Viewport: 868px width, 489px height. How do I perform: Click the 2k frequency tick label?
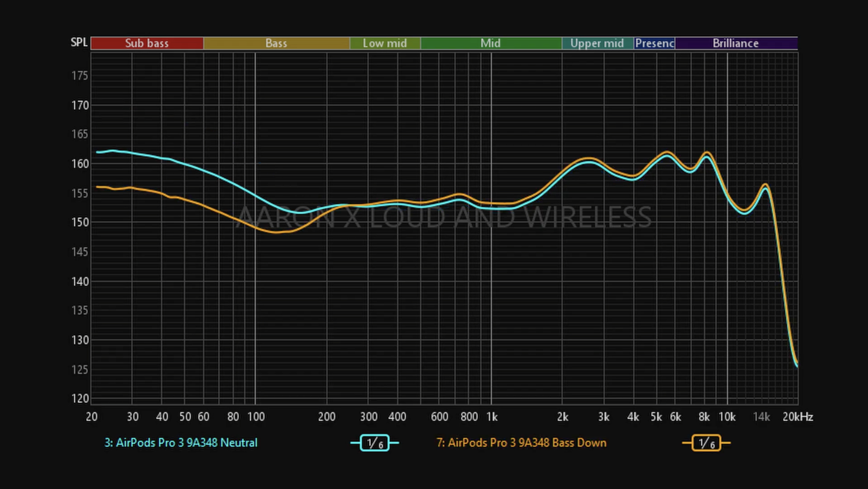click(563, 417)
